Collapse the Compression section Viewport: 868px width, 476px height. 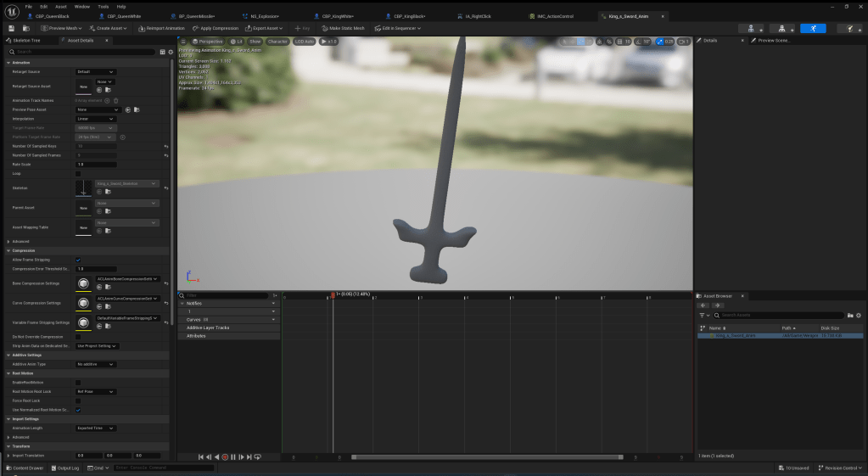pyautogui.click(x=8, y=250)
